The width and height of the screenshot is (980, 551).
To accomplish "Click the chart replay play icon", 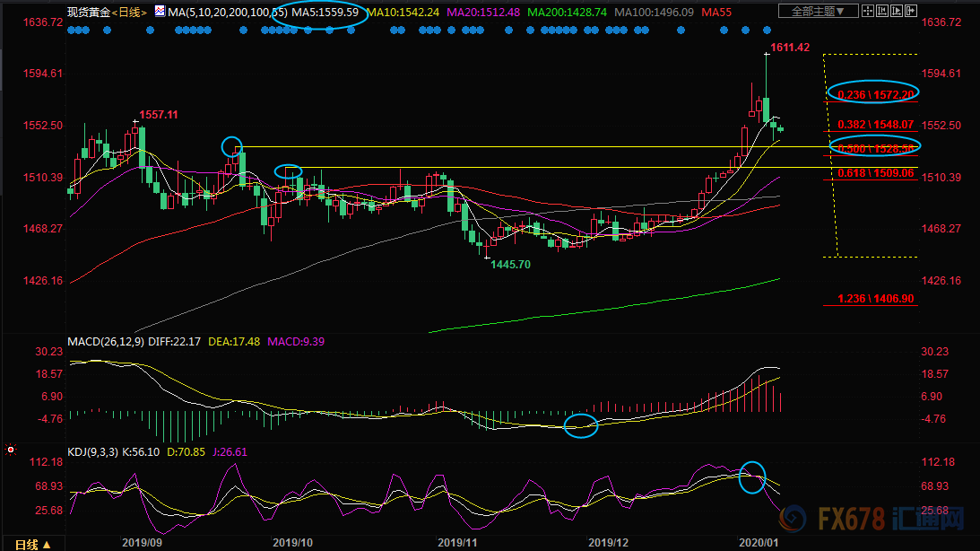I will pos(897,11).
